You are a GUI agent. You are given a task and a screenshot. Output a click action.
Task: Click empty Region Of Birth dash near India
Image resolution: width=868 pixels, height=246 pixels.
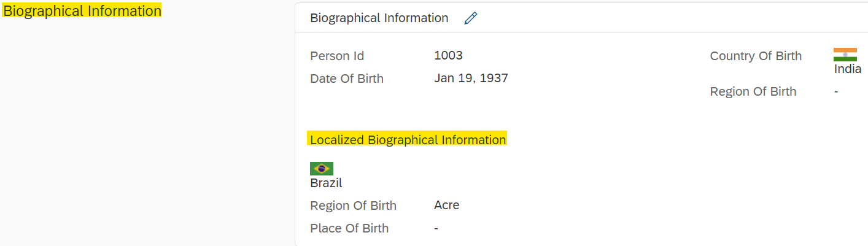click(x=836, y=92)
